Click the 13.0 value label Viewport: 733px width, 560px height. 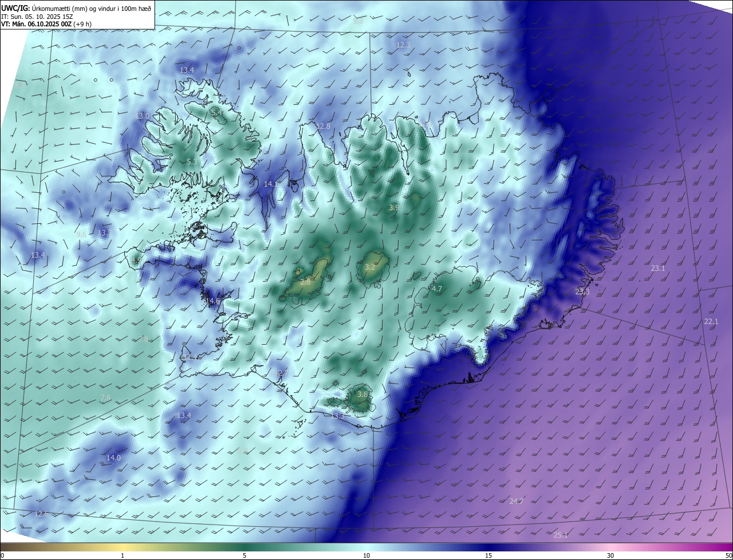click(x=142, y=116)
